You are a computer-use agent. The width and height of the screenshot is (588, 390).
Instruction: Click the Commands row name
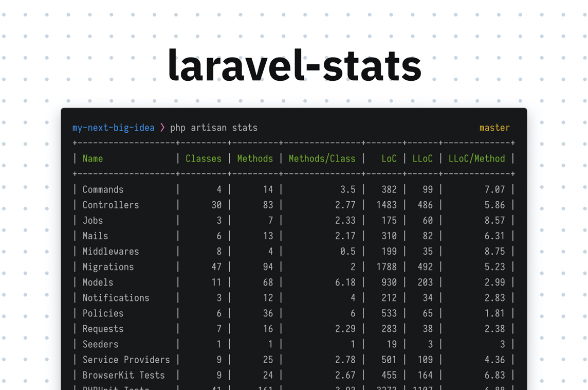[103, 189]
